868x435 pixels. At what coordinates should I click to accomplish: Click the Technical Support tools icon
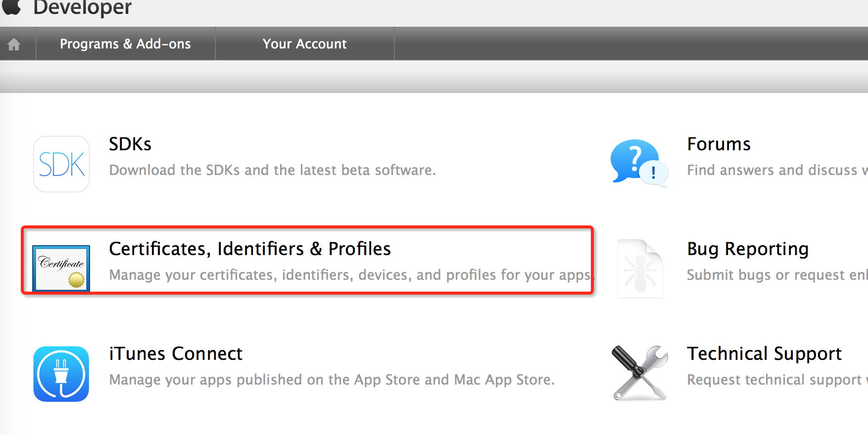click(x=639, y=373)
